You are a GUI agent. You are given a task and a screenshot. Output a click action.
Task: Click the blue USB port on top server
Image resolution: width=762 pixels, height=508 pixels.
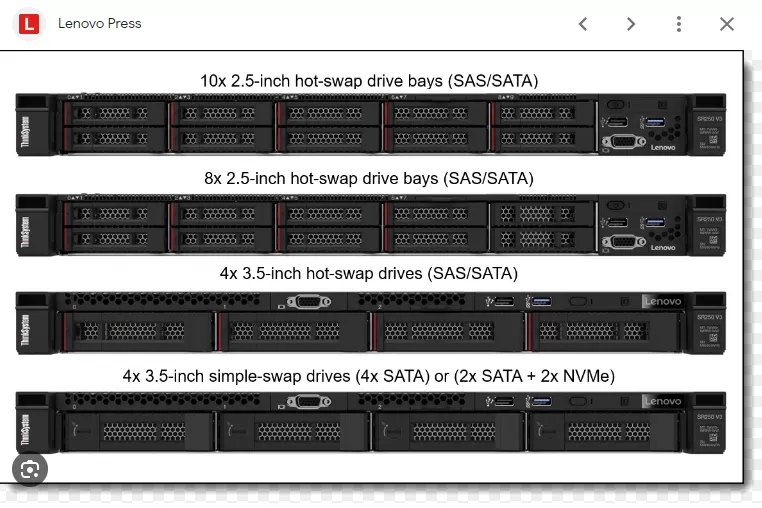coord(655,122)
